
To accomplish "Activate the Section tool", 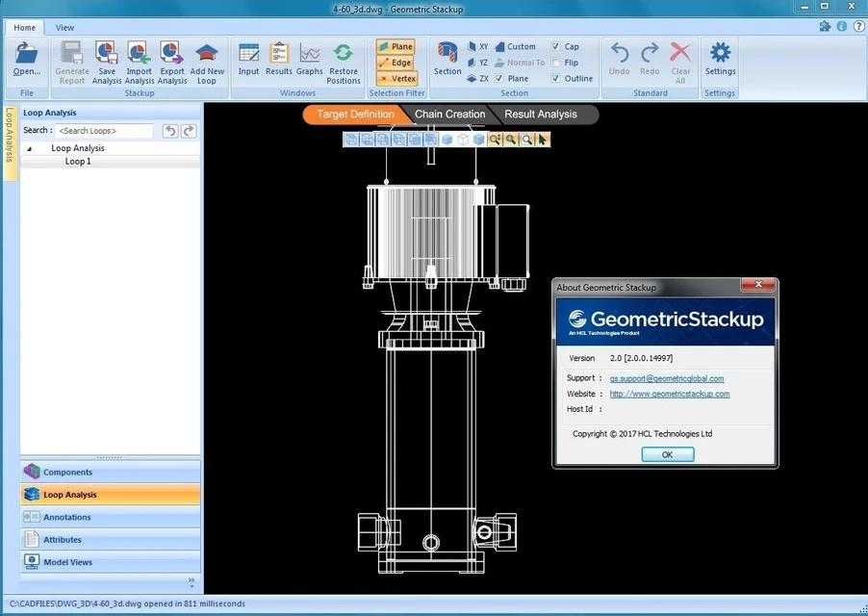I will pos(447,59).
